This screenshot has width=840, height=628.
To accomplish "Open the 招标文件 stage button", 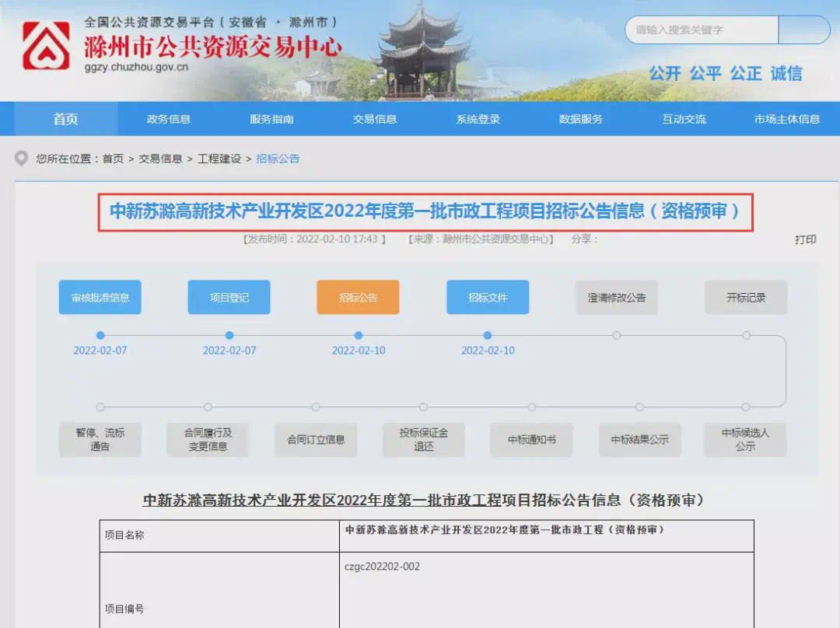I will (x=488, y=298).
